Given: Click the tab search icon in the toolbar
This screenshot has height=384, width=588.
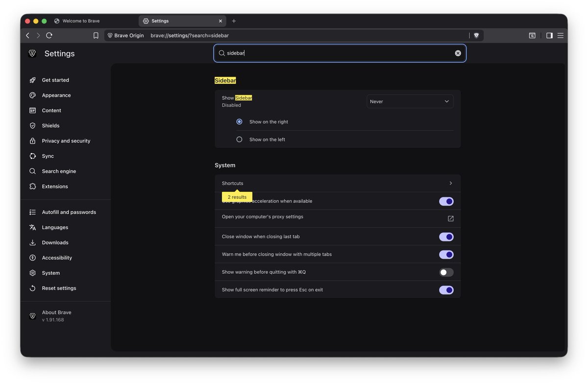Looking at the screenshot, I should [x=532, y=35].
